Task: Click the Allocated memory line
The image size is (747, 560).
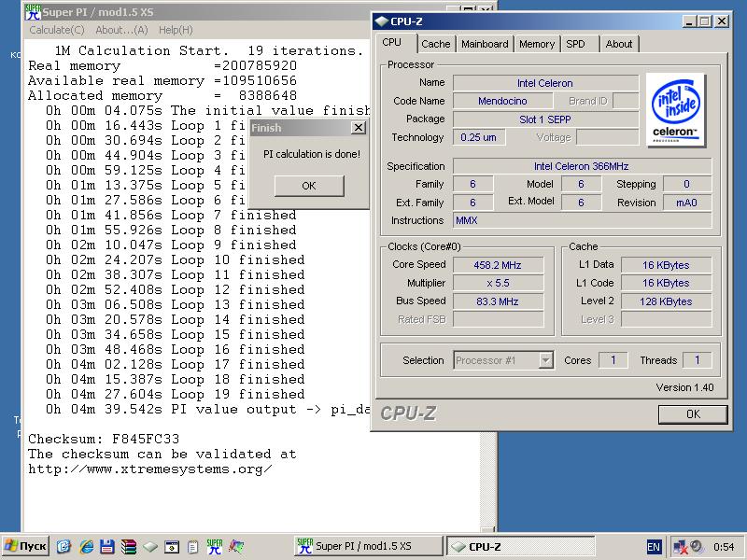Action: point(162,96)
